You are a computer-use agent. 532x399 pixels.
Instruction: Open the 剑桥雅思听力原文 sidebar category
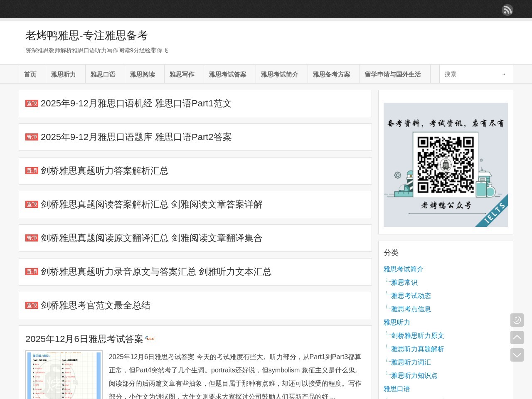417,336
